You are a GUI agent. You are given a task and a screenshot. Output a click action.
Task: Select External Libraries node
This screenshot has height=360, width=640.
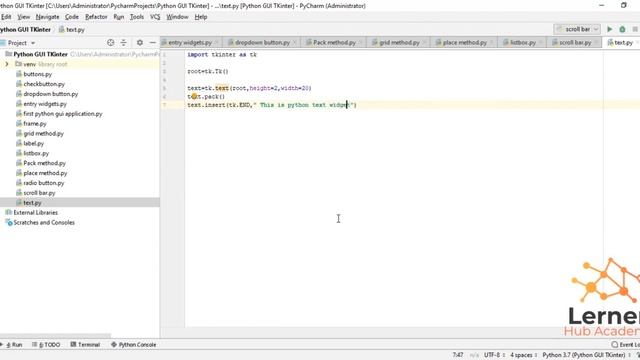pos(36,213)
